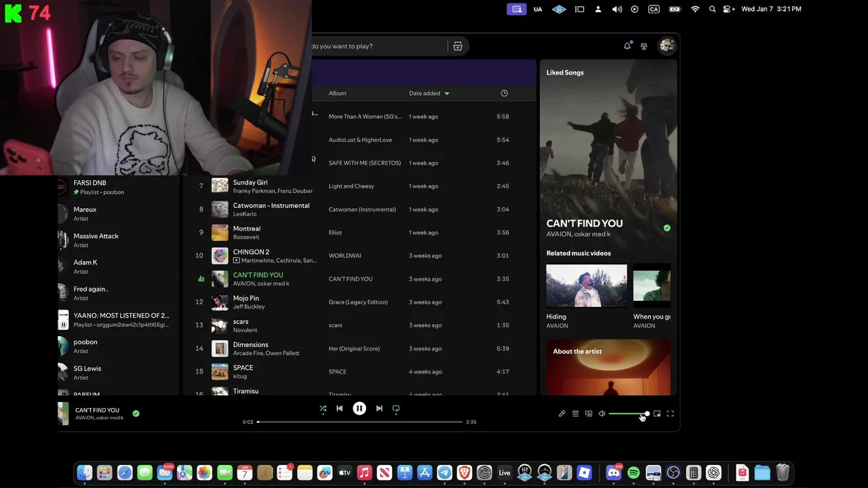Adjust the Spotify volume slider
This screenshot has height=488, width=868.
click(x=629, y=413)
